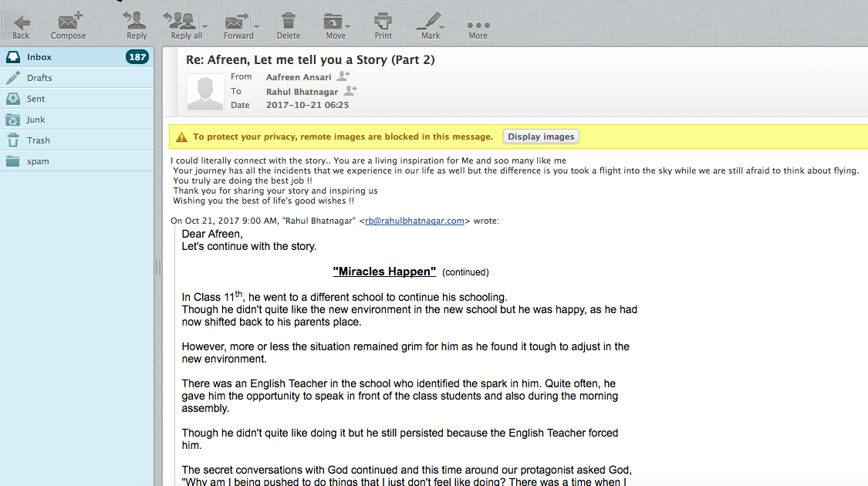Print this email
Screen dimensions: 868x486
click(383, 26)
